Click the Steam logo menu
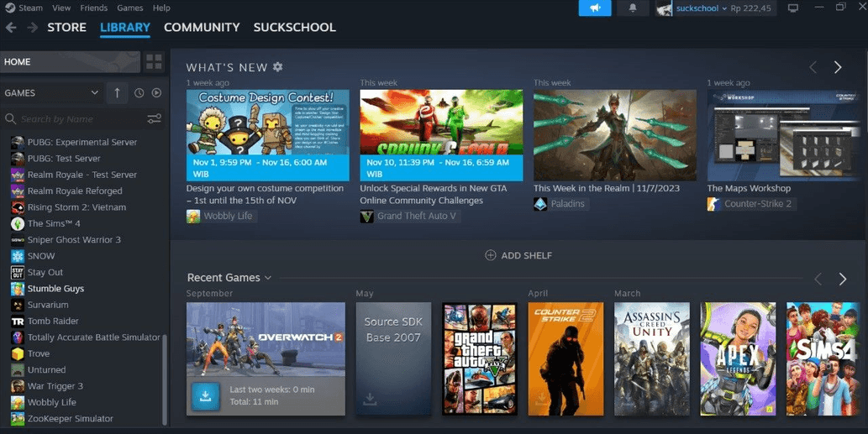 10,8
